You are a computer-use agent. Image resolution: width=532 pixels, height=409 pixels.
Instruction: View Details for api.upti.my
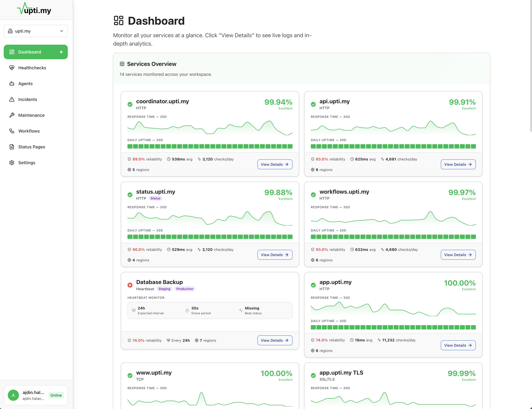pos(458,164)
